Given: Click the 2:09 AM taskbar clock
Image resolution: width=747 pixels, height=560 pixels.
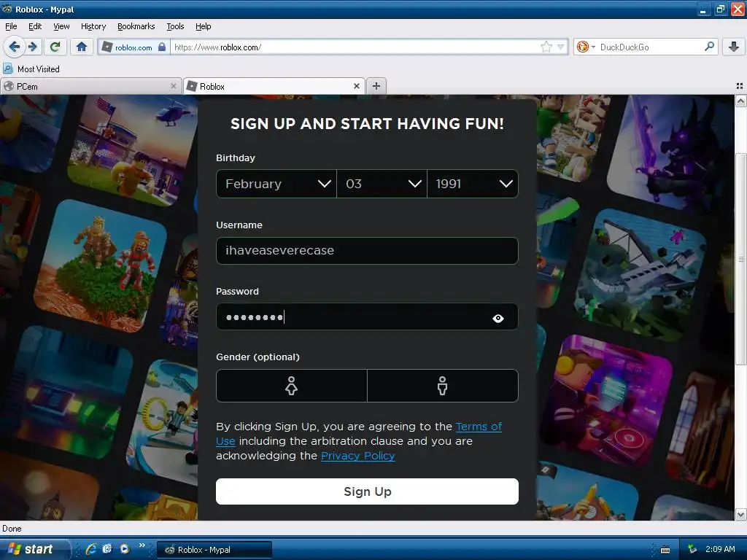Looking at the screenshot, I should [x=720, y=549].
